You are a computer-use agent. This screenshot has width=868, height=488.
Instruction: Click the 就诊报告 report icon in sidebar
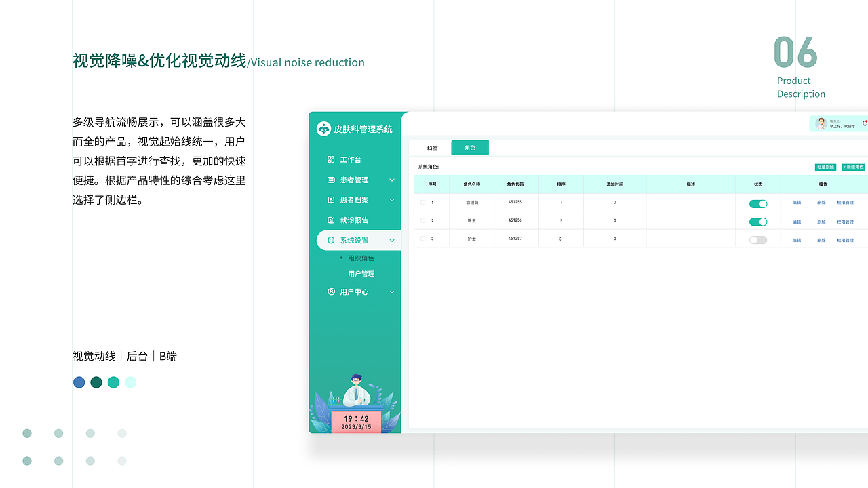pos(332,220)
